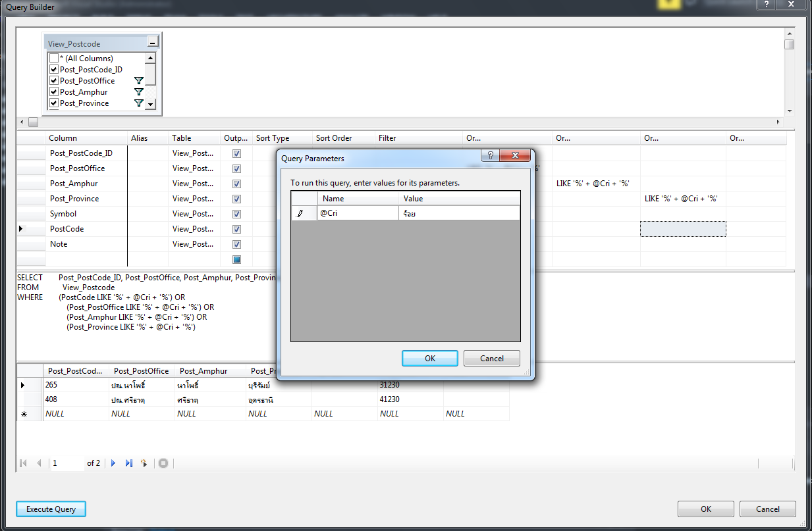Viewport: 812px width, 531px height.
Task: Open help in Query Builder title bar
Action: (x=767, y=4)
